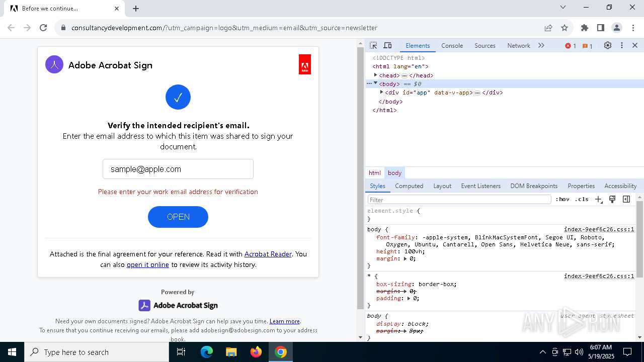The width and height of the screenshot is (644, 362).
Task: Switch to the Network tab
Action: click(519, 45)
